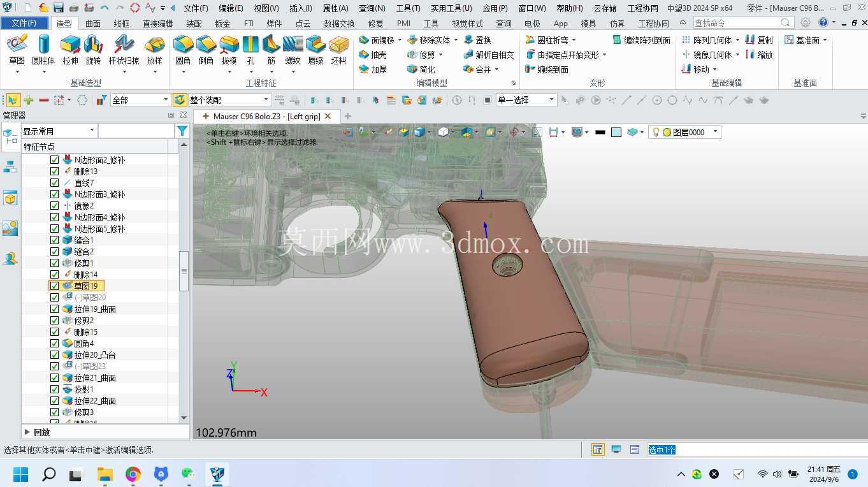The height and width of the screenshot is (487, 868).
Task: Click the black line color swatch
Action: tap(600, 133)
